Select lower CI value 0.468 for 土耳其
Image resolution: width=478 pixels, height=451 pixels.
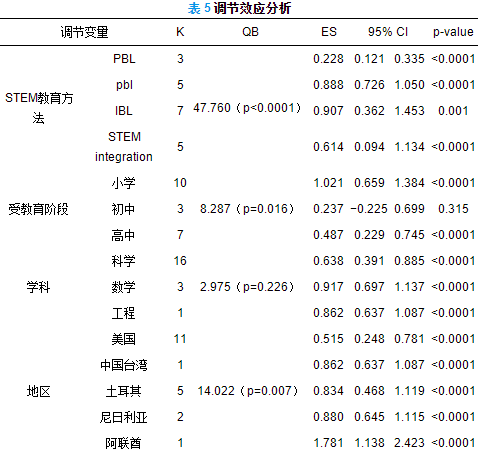(x=369, y=391)
